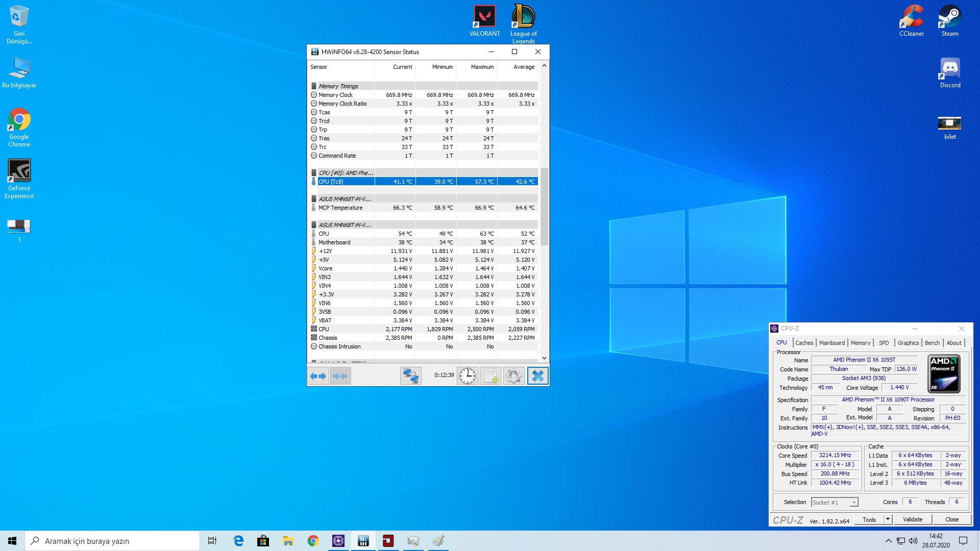Image resolution: width=980 pixels, height=551 pixels.
Task: Click CPU-Z Validate button
Action: (913, 520)
